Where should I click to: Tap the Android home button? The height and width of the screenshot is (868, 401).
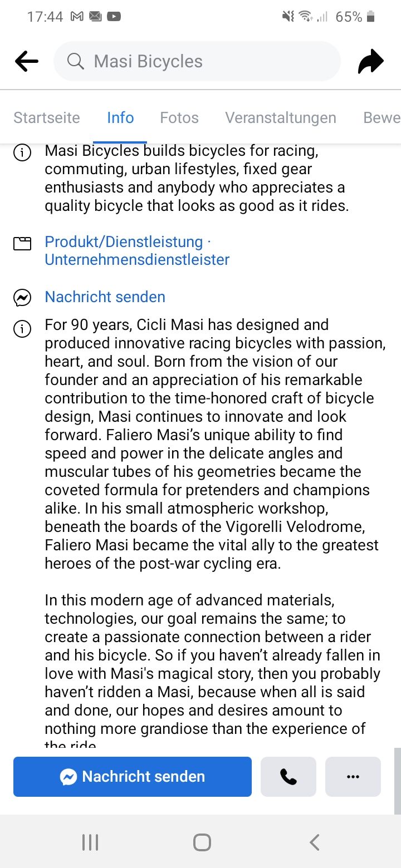coord(202,842)
